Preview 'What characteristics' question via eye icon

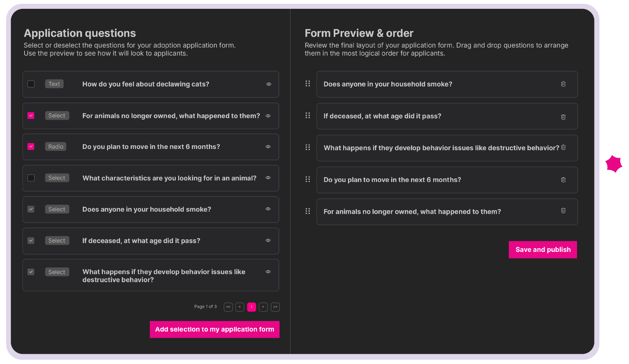click(268, 178)
